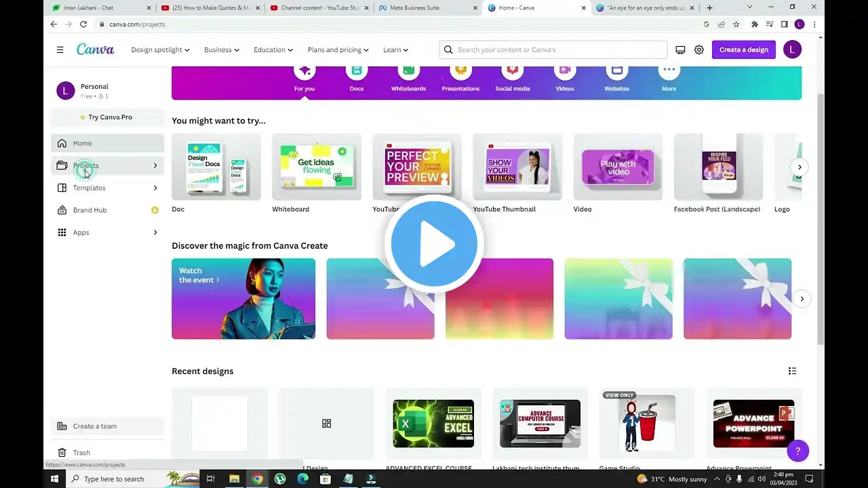Screen dimensions: 868x488
Task: Open the Chrome tab search dropdown
Action: coord(750,7)
